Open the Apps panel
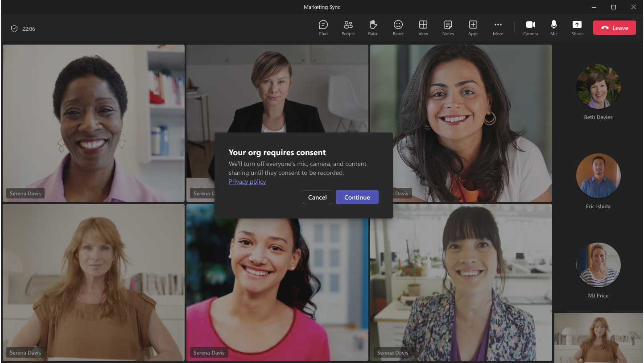The image size is (644, 363). click(473, 28)
